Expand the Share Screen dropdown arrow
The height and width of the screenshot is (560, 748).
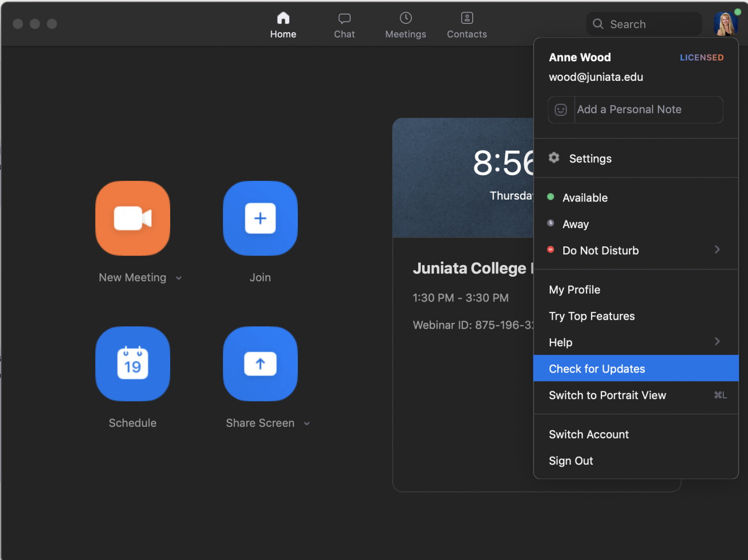pyautogui.click(x=307, y=424)
